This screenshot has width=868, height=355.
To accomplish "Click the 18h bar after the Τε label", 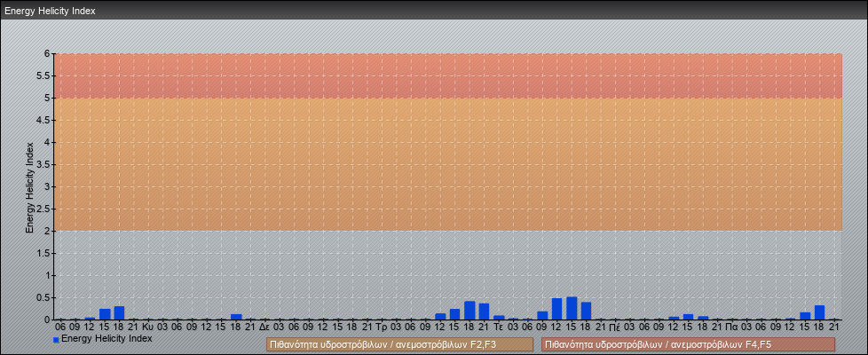I will 587,311.
